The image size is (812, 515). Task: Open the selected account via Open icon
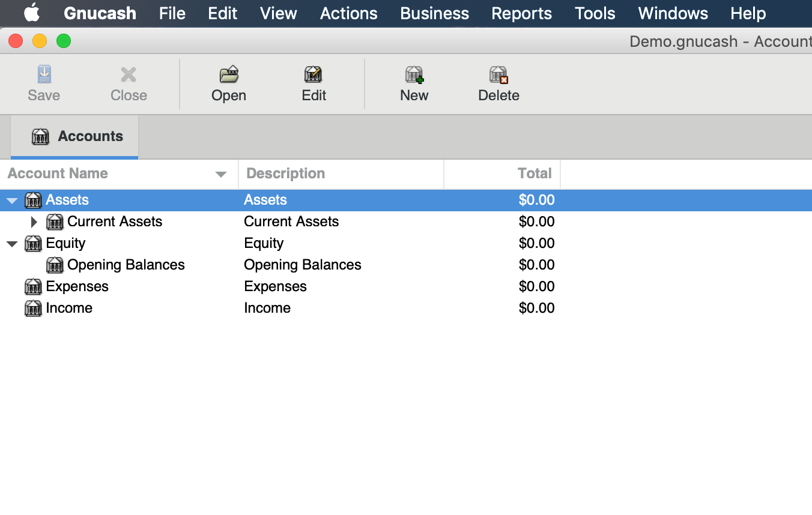pos(229,74)
